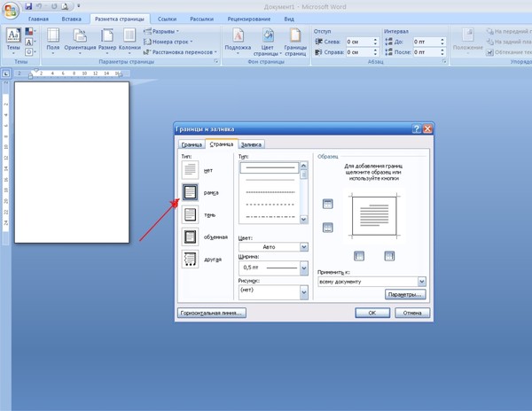Open Колонки columns menu
This screenshot has width=532, height=411.
[129, 41]
